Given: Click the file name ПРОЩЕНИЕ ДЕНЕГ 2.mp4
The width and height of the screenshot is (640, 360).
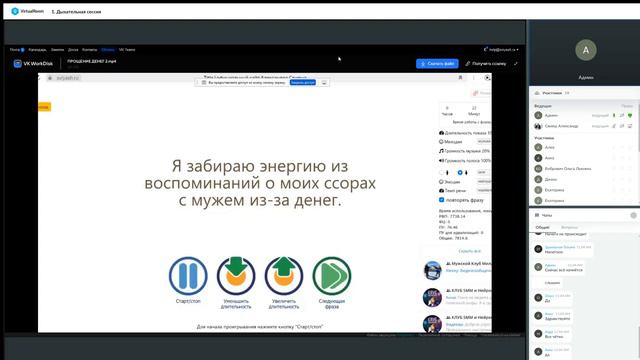Looking at the screenshot, I should (91, 61).
